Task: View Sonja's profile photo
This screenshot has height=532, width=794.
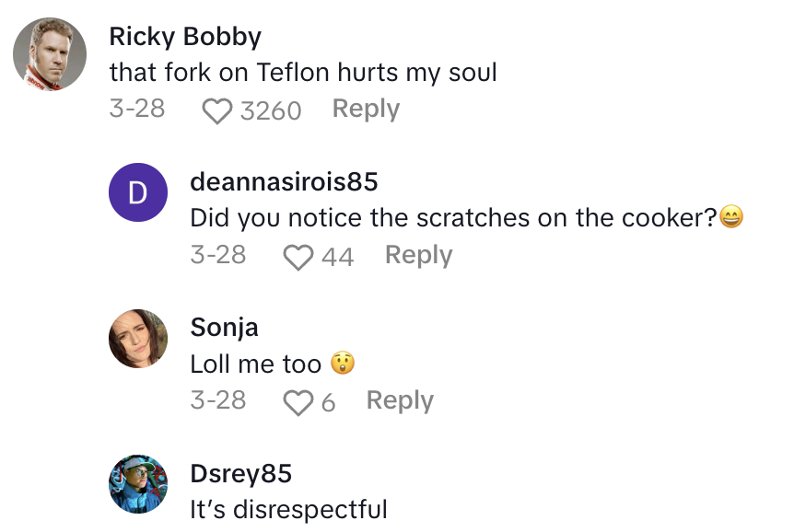Action: (x=138, y=339)
